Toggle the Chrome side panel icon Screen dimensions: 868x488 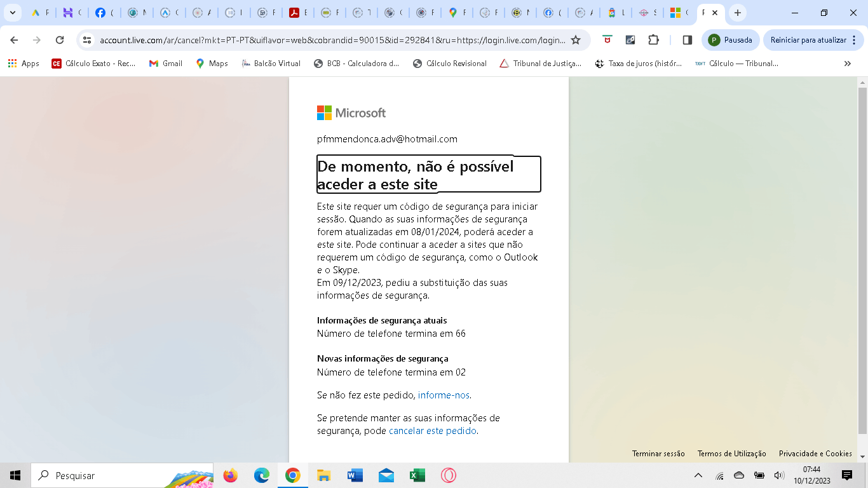pyautogui.click(x=687, y=40)
